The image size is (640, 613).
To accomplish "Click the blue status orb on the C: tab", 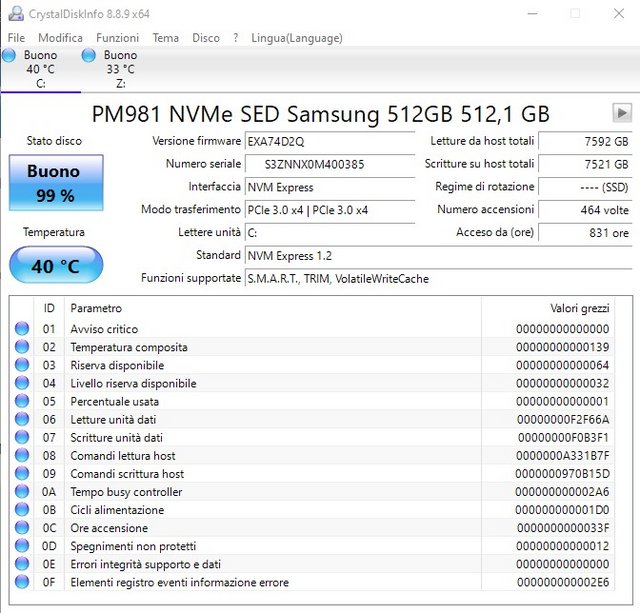I will (x=9, y=56).
